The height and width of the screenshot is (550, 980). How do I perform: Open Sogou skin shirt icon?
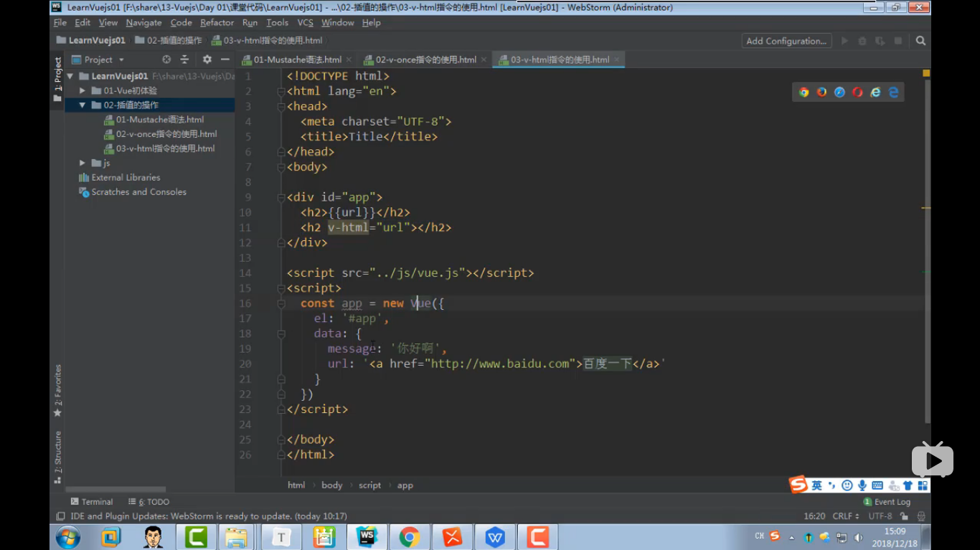pyautogui.click(x=908, y=485)
